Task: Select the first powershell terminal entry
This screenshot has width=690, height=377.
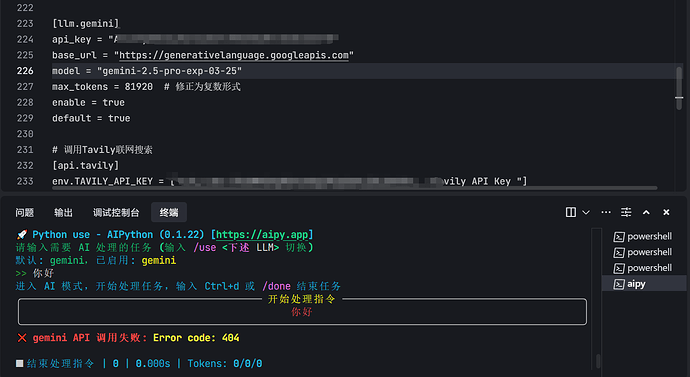Action: tap(643, 237)
